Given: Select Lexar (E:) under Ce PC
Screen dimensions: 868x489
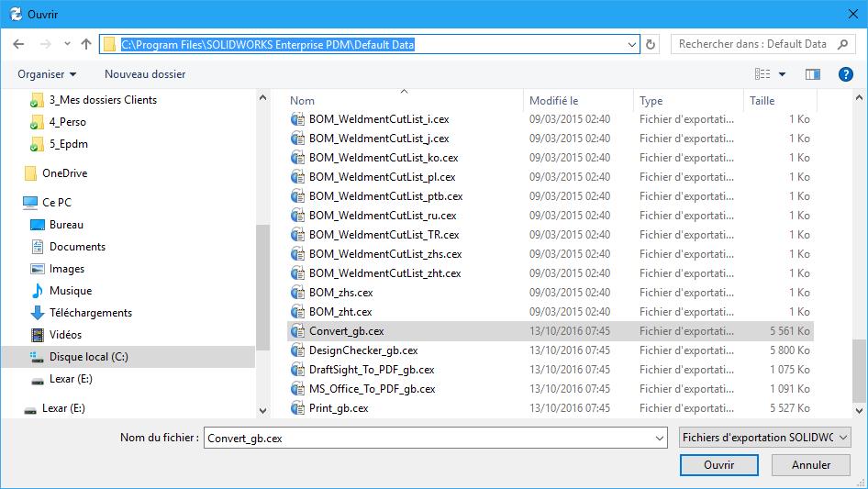Looking at the screenshot, I should 71,379.
